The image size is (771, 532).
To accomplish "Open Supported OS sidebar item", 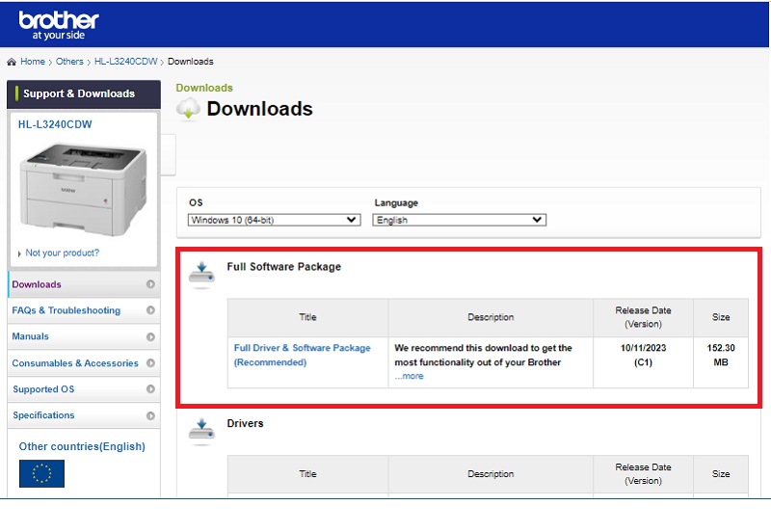I will 43,389.
